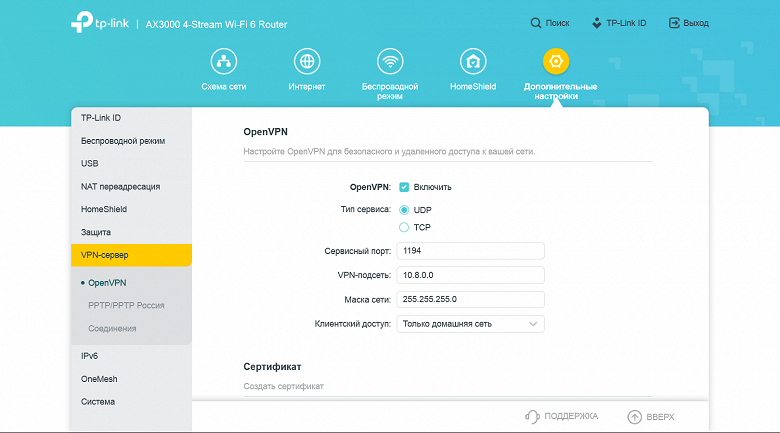Click the ВВЕРХ up-arrow icon

point(634,417)
